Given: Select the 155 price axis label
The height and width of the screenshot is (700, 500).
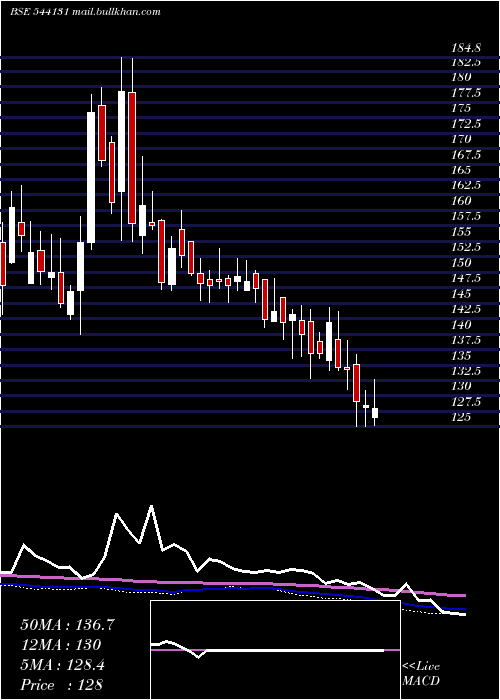Looking at the screenshot, I should click(461, 232).
